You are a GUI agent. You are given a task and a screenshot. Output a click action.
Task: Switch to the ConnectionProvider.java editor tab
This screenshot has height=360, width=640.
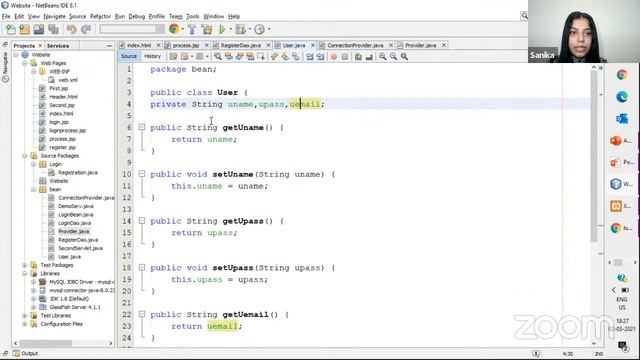355,45
